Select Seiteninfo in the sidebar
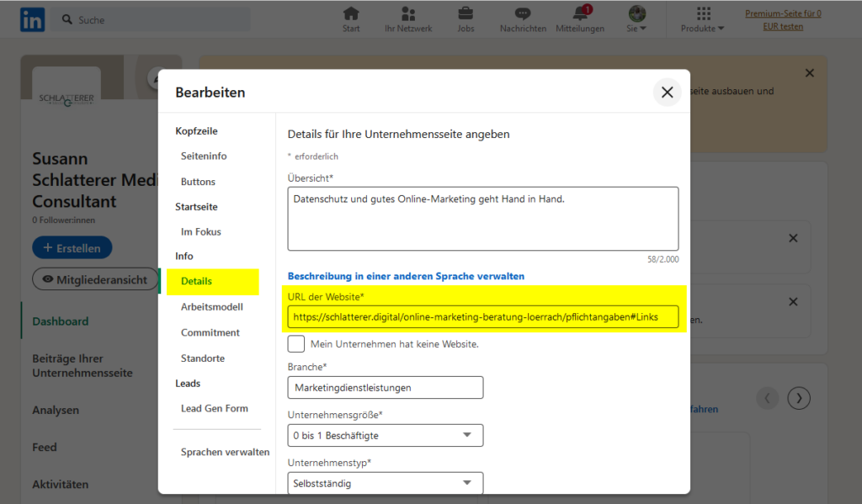Screen dimensions: 862x504 204,157
